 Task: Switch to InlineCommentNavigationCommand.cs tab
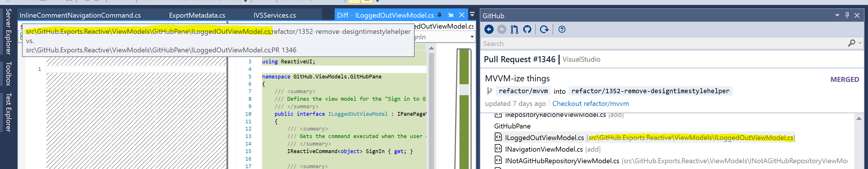pos(80,15)
